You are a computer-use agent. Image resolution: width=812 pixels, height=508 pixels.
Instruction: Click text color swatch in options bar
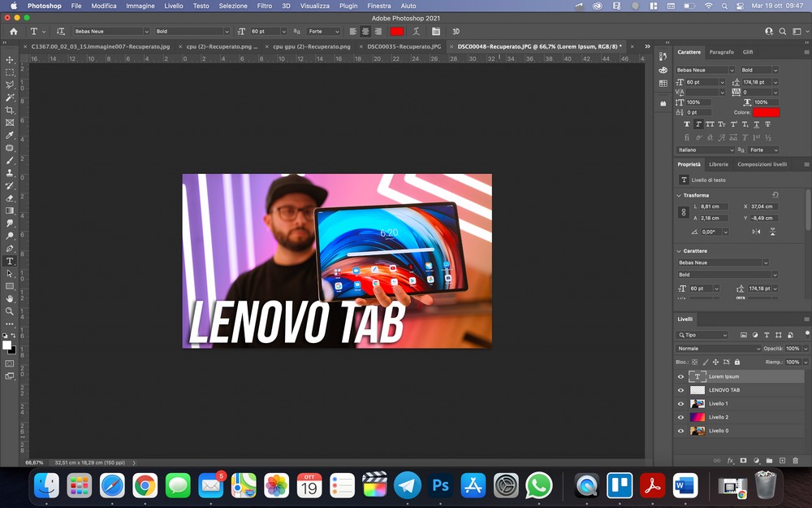point(397,31)
